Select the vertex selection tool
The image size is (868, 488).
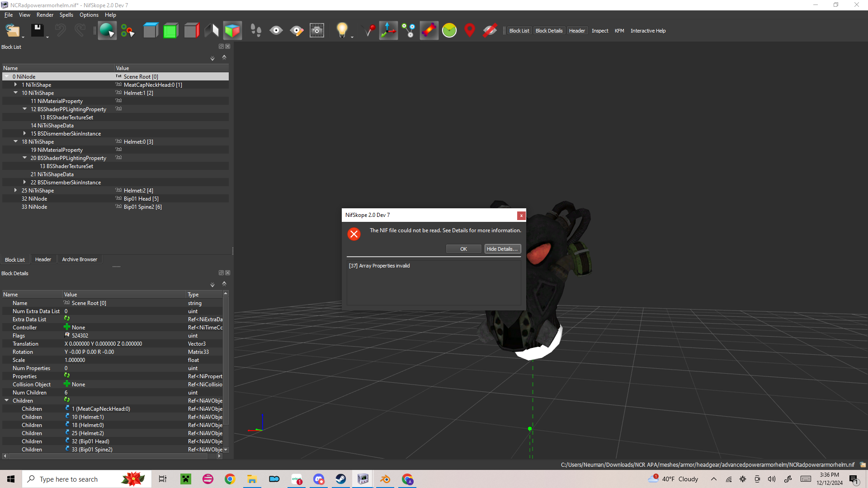click(x=128, y=31)
